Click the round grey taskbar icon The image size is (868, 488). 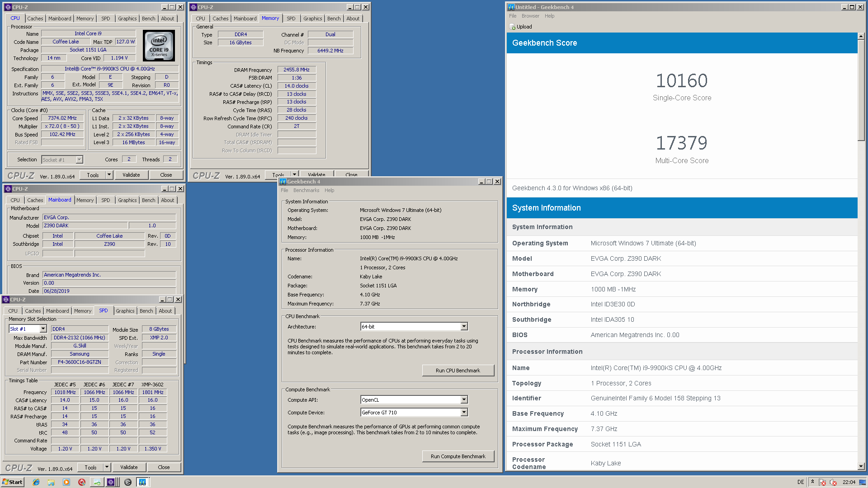point(128,482)
